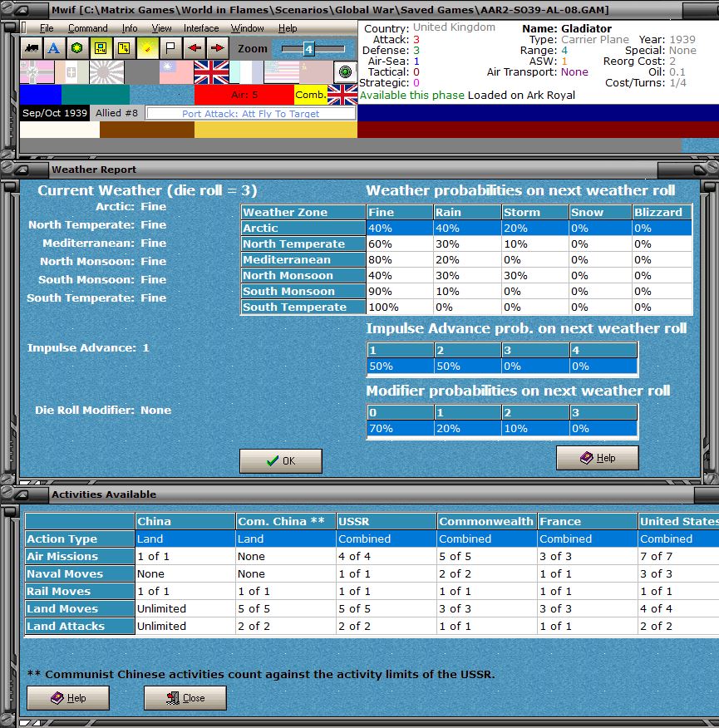The height and width of the screenshot is (728, 719).
Task: Select the Arctic row in weather table
Action: point(466,228)
